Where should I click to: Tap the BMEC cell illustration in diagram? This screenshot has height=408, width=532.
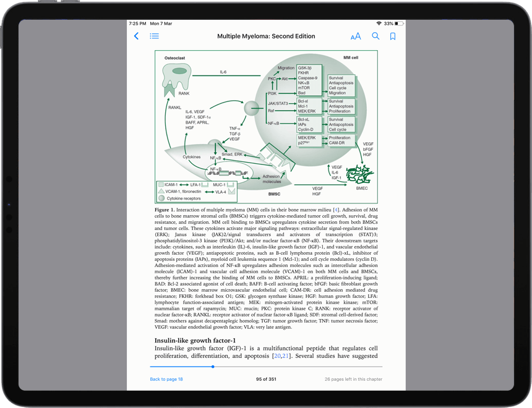tap(359, 174)
